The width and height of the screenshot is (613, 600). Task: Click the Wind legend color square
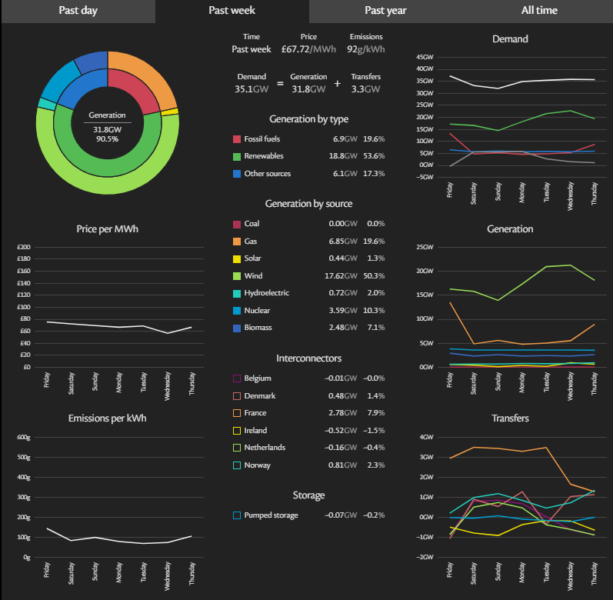coord(237,277)
